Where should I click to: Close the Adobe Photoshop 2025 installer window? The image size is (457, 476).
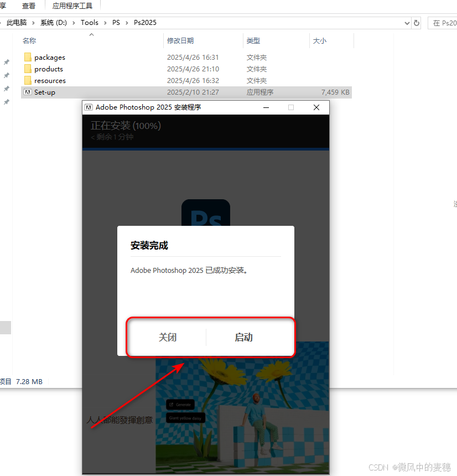(316, 107)
